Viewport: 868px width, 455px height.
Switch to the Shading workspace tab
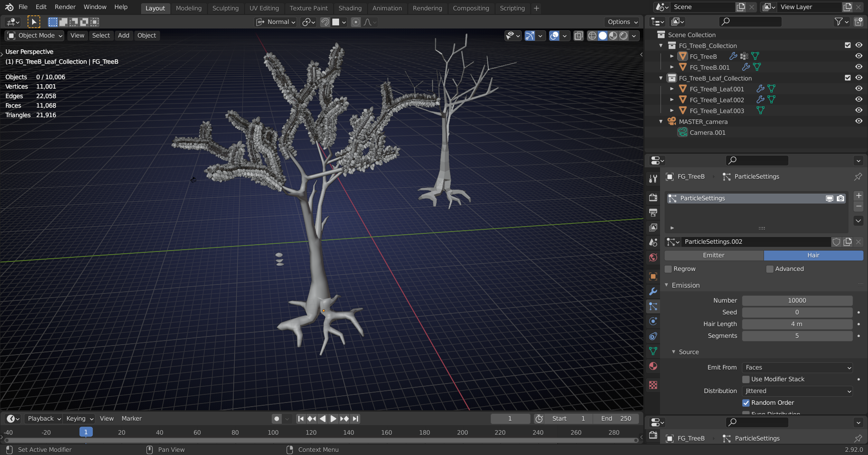pos(349,8)
